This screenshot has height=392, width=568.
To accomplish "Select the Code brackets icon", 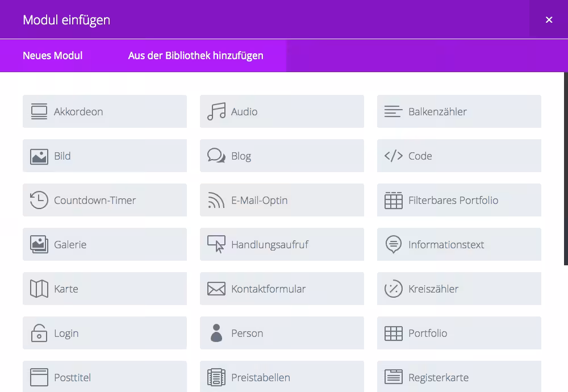I will click(394, 156).
